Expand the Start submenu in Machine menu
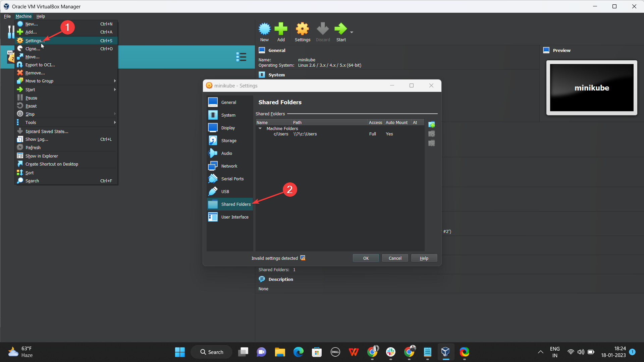 (x=66, y=89)
